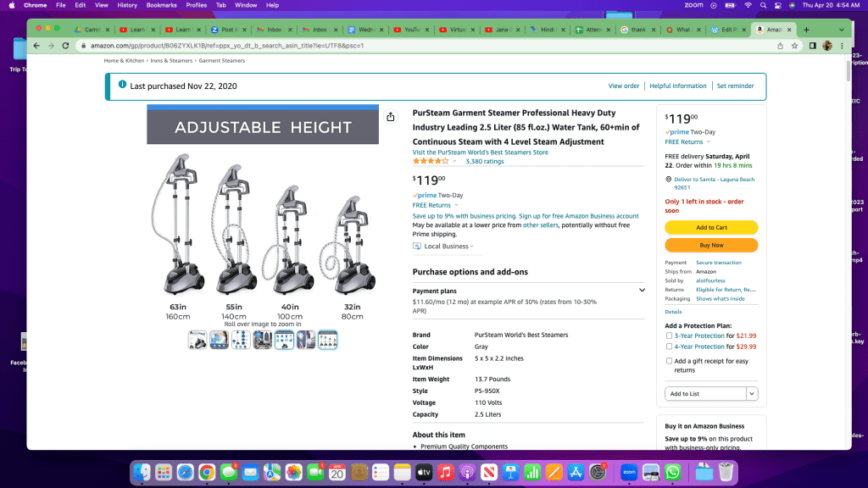Viewport: 868px width, 488px height.
Task: Open the Chrome three-dot menu
Action: coord(842,46)
